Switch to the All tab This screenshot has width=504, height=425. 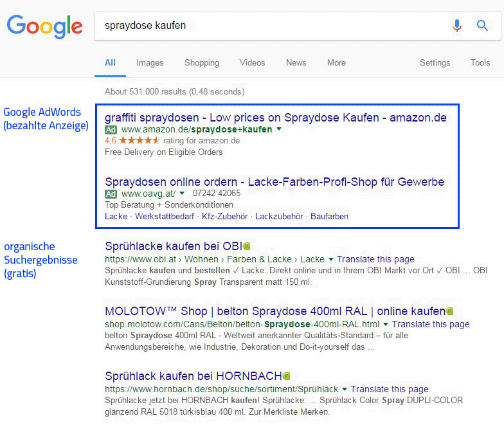[x=111, y=63]
